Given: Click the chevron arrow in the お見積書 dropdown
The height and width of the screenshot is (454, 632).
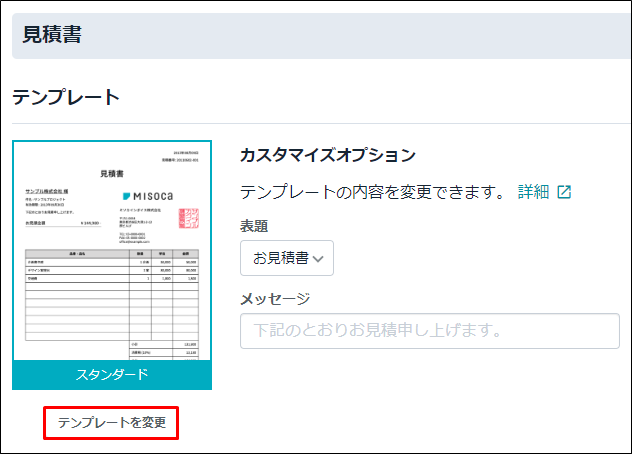Looking at the screenshot, I should coord(319,259).
